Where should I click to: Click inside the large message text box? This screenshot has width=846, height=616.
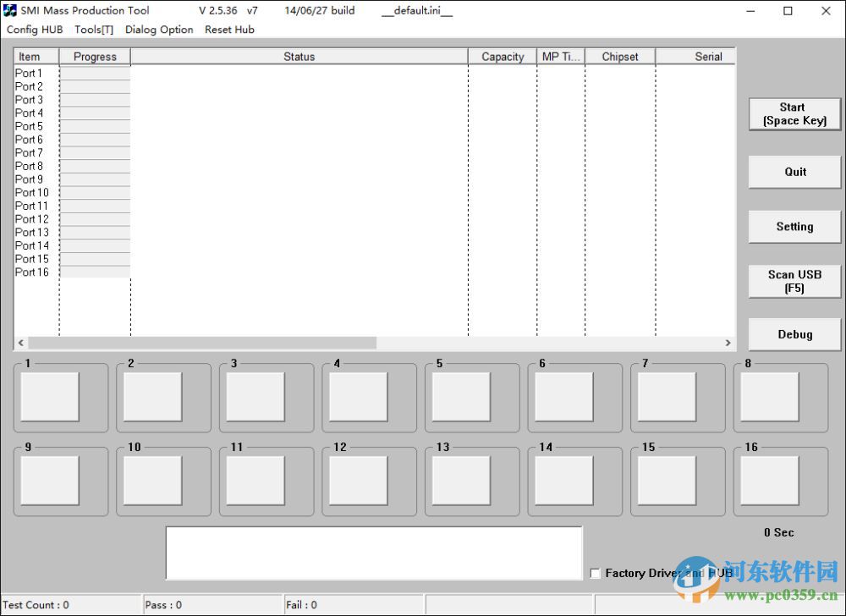(374, 553)
